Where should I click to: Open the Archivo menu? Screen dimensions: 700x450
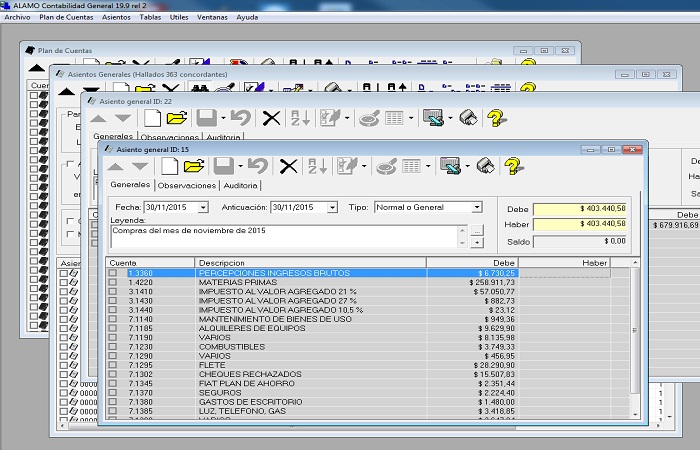[x=17, y=17]
